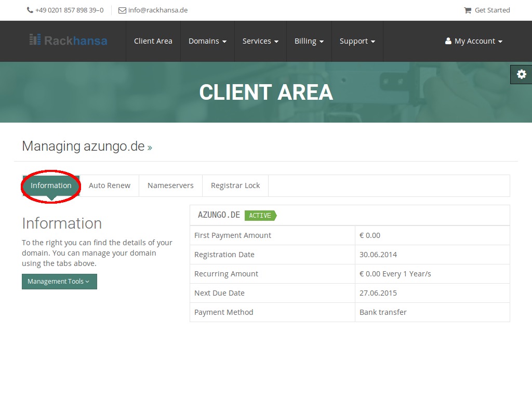Click the envelope email icon
Image resolution: width=532 pixels, height=399 pixels.
[x=122, y=10]
